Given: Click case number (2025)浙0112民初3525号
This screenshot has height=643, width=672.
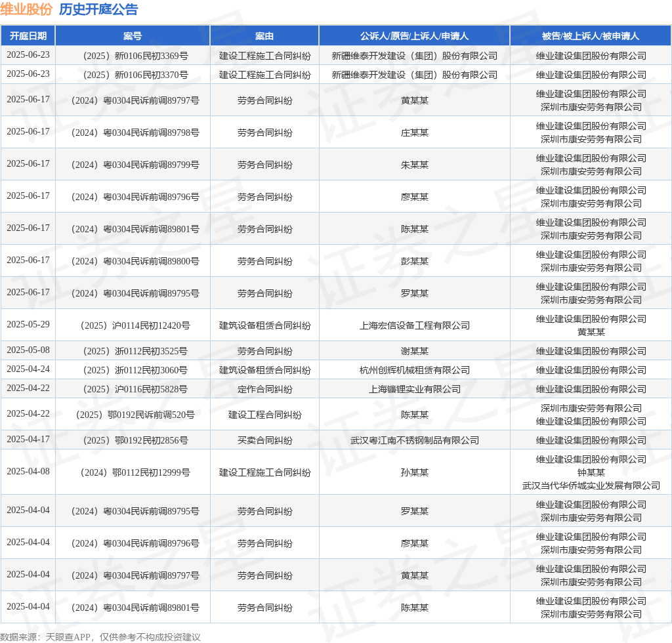Looking at the screenshot, I should 135,351.
